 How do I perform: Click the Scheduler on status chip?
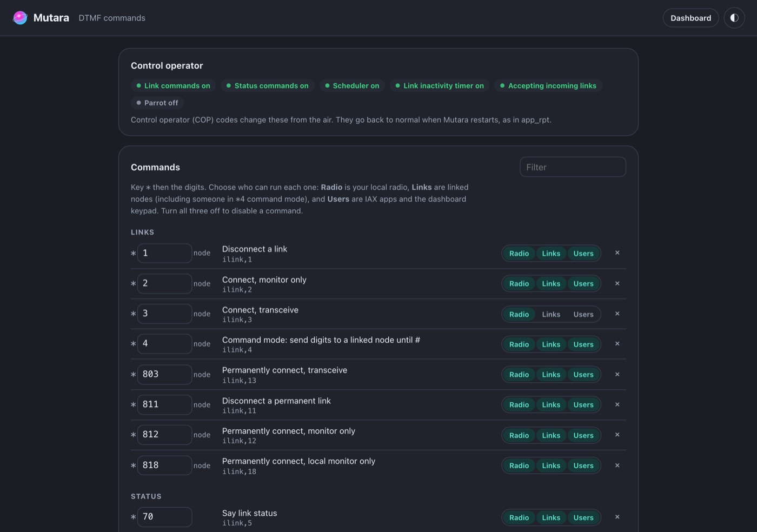(x=352, y=85)
